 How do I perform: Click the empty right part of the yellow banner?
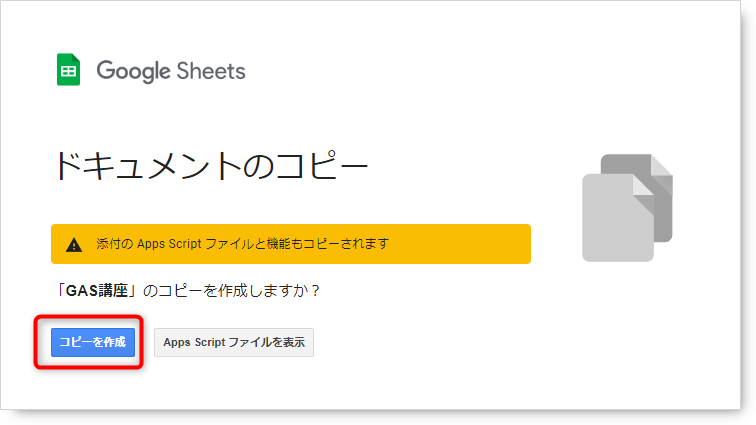pyautogui.click(x=460, y=244)
